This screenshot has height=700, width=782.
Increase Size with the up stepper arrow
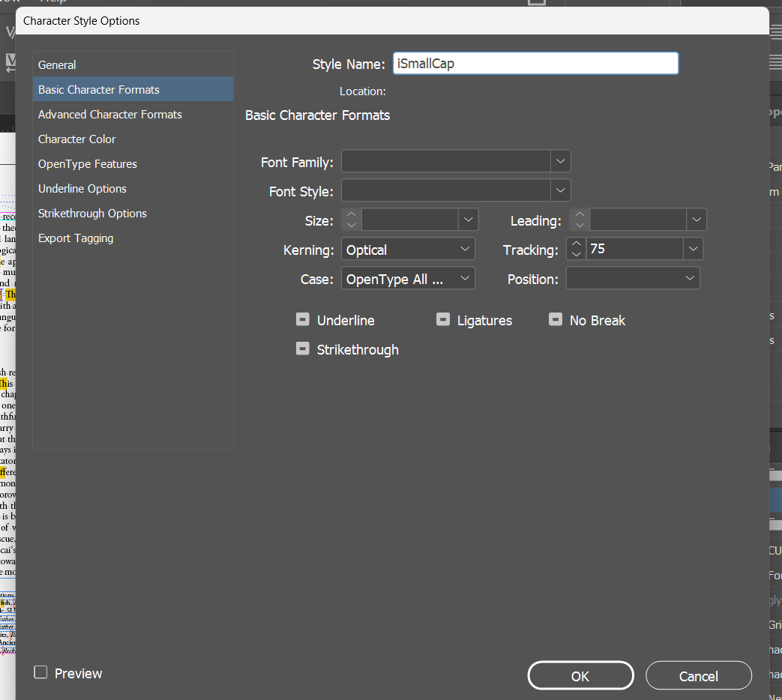pyautogui.click(x=350, y=214)
